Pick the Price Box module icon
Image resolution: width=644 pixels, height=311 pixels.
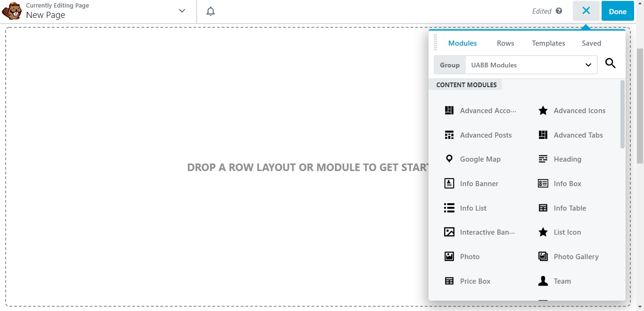[x=449, y=281]
